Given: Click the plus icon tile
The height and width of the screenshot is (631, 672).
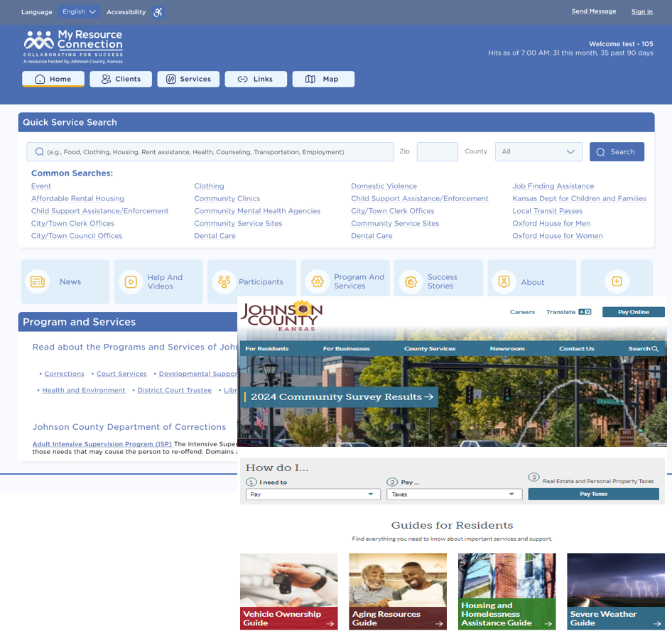Looking at the screenshot, I should pyautogui.click(x=617, y=282).
